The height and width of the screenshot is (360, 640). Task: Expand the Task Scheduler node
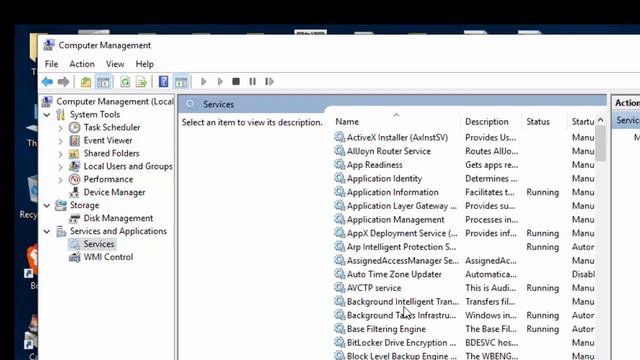(60, 128)
